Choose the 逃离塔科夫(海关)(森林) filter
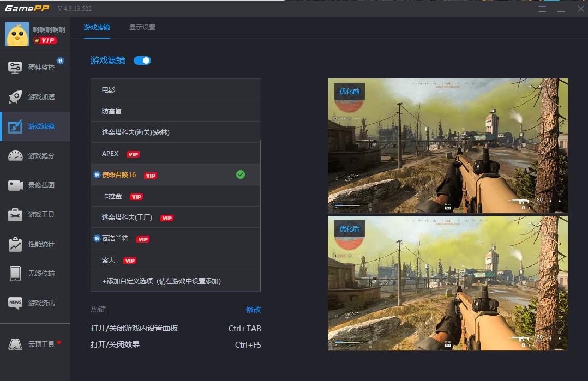The height and width of the screenshot is (381, 588). pyautogui.click(x=175, y=132)
